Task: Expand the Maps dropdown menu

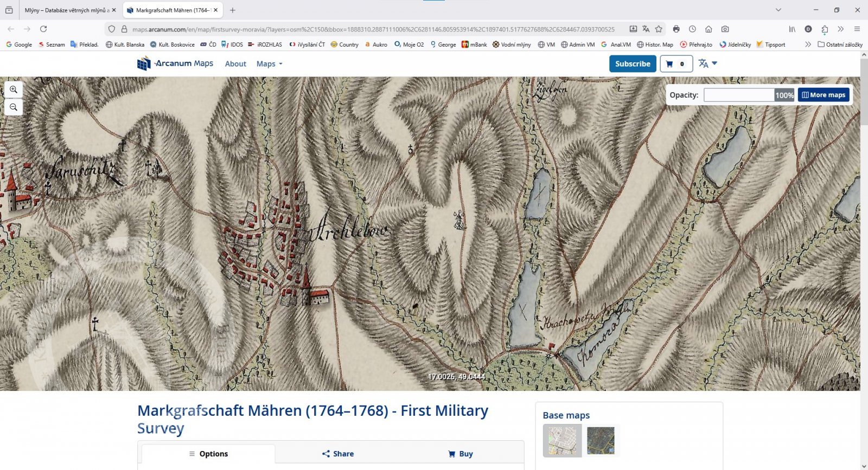Action: pos(269,64)
